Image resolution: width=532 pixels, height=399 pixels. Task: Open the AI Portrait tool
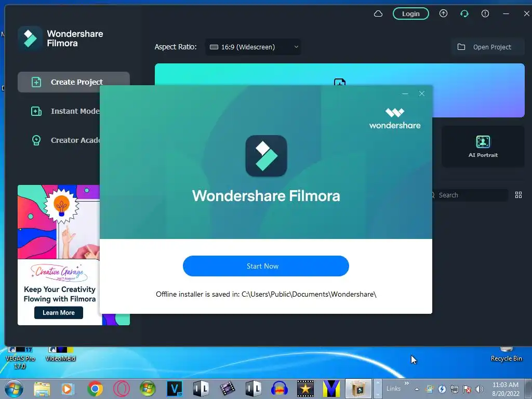(483, 147)
